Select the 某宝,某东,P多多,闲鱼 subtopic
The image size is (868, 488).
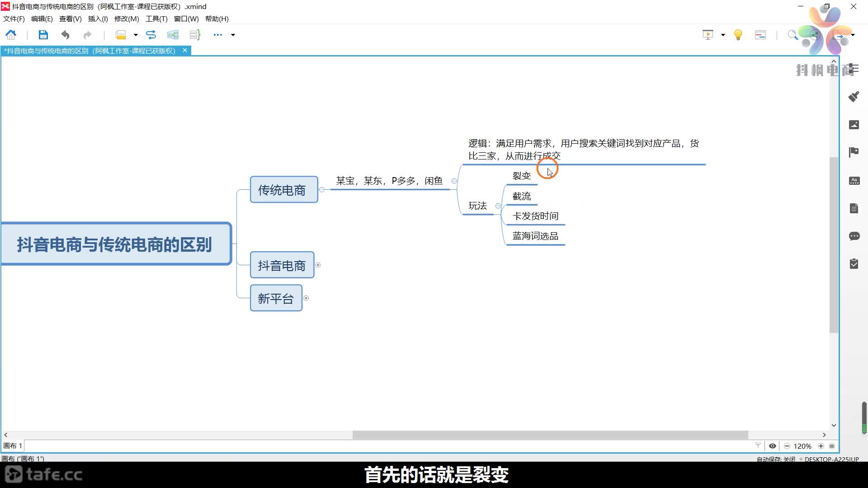pos(389,181)
